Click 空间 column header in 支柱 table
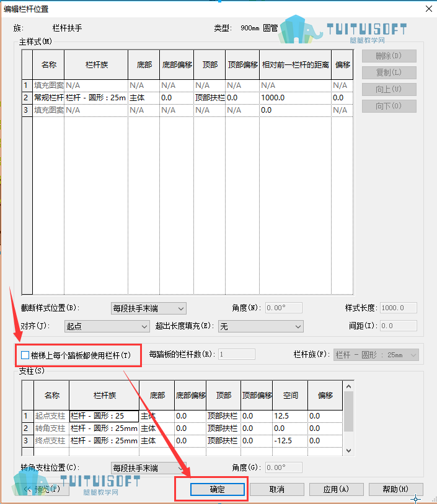Image resolution: width=437 pixels, height=504 pixels. 290,396
